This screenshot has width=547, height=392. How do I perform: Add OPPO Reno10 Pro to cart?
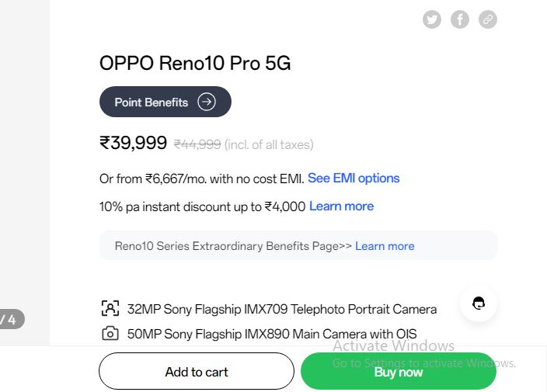pos(197,372)
